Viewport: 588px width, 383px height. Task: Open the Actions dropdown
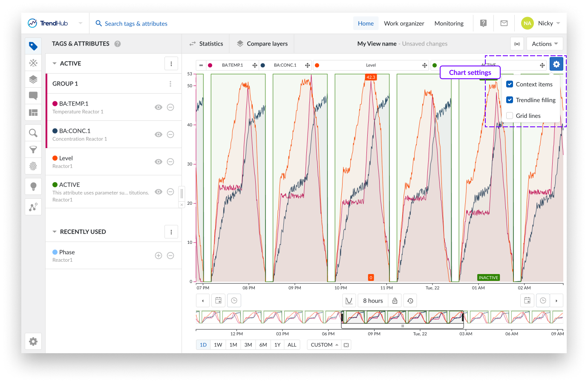(x=545, y=44)
